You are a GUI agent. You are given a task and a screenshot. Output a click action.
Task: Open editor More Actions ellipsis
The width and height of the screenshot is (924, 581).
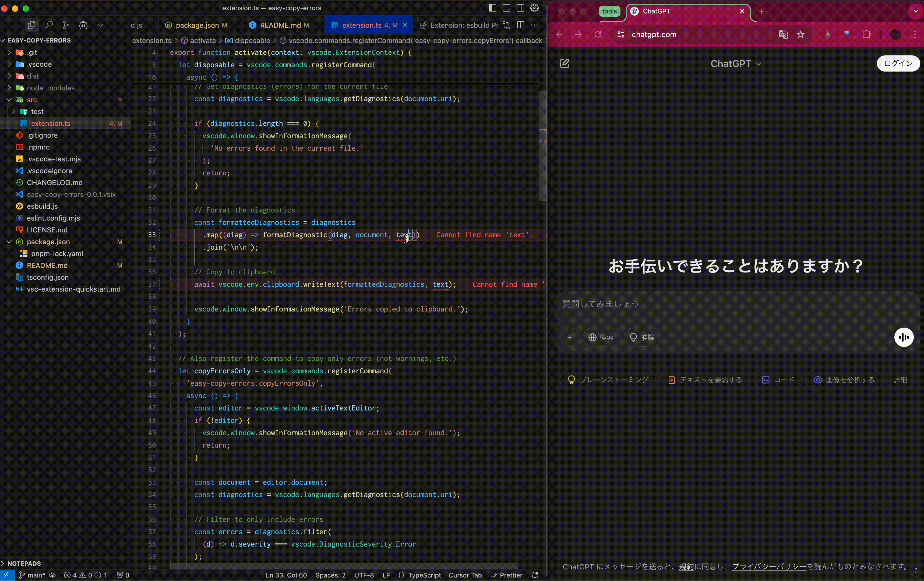[534, 25]
